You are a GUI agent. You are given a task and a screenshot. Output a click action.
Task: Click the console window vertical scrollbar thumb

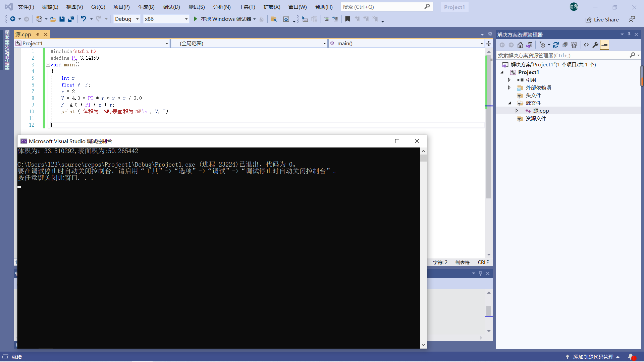point(423,158)
